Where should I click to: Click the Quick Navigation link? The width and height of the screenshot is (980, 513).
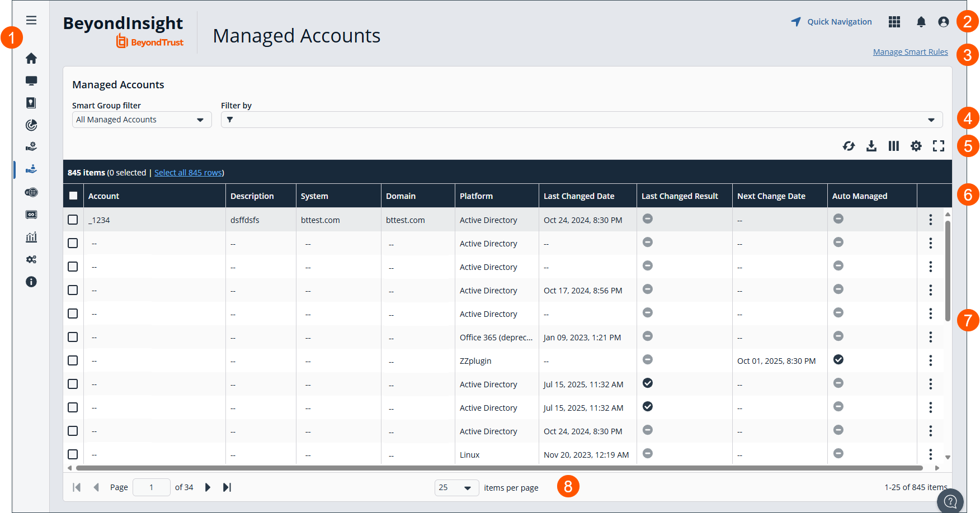pyautogui.click(x=831, y=22)
